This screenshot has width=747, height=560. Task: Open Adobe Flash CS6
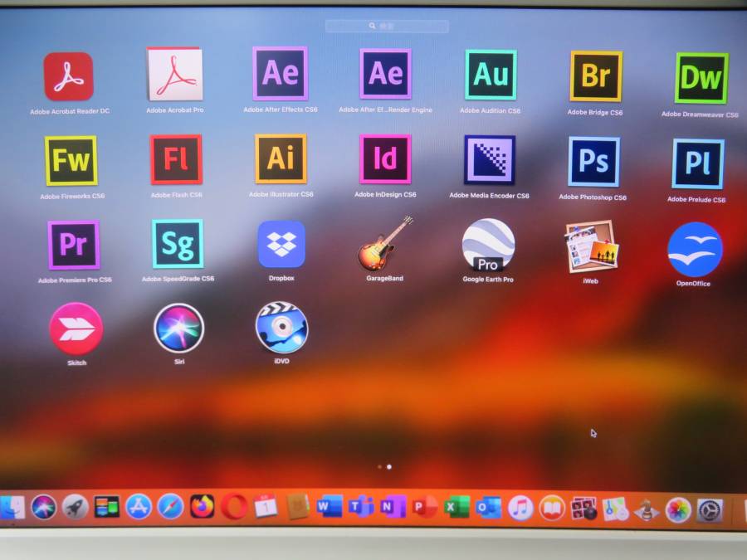click(176, 160)
